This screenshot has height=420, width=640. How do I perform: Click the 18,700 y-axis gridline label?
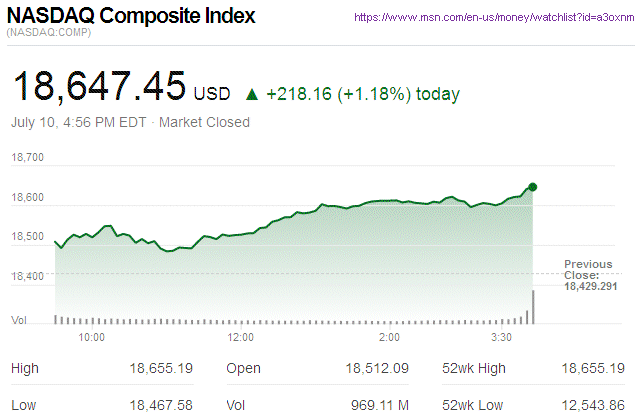(27, 157)
